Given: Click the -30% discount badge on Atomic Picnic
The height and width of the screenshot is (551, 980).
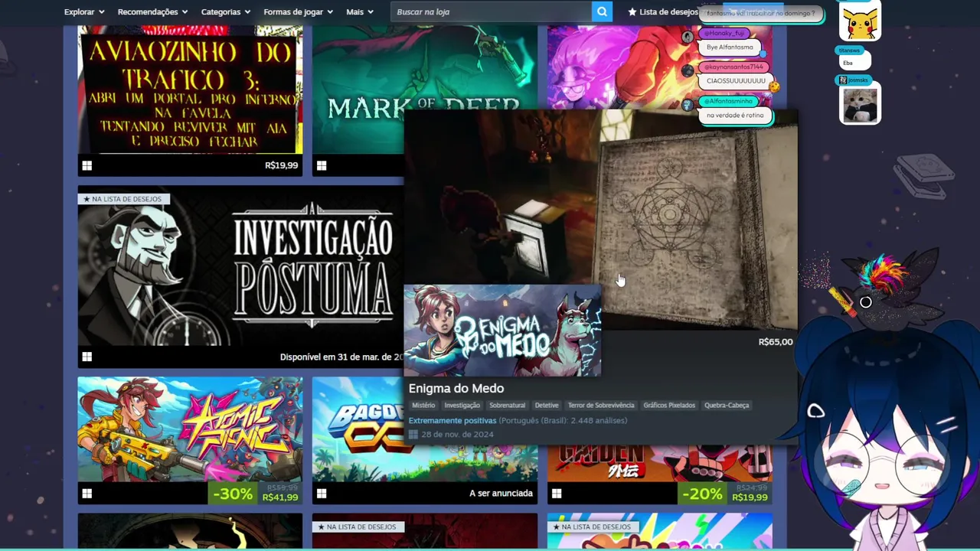Looking at the screenshot, I should [233, 494].
